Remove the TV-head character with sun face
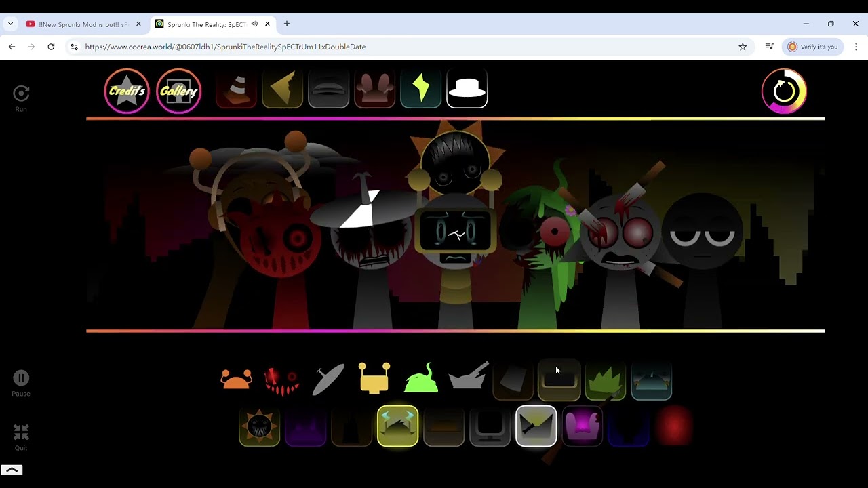Image resolution: width=868 pixels, height=488 pixels. point(456,230)
